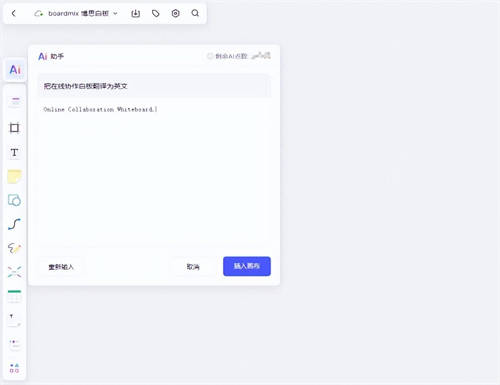Image resolution: width=500 pixels, height=385 pixels.
Task: Click the cancel button
Action: (193, 267)
